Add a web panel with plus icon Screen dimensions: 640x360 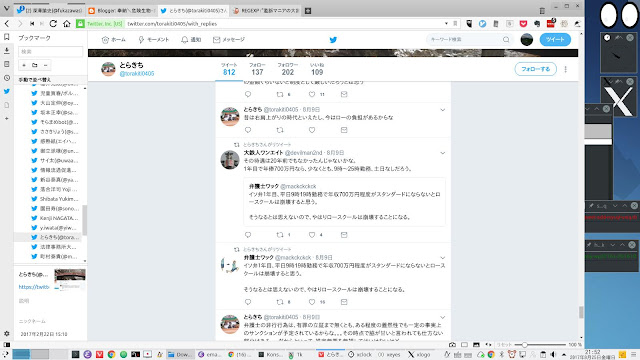coord(7,118)
